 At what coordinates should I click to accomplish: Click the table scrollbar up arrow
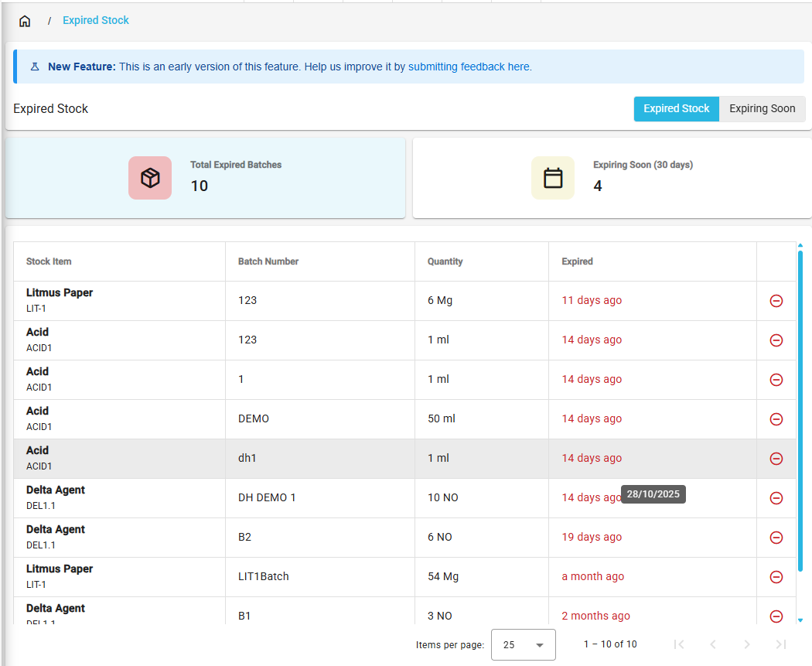(x=800, y=245)
